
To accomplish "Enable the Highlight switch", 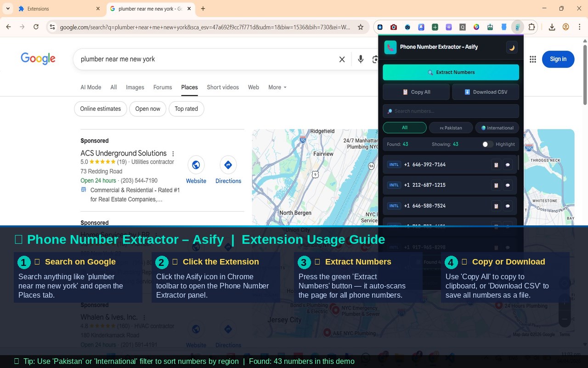I will tap(487, 144).
